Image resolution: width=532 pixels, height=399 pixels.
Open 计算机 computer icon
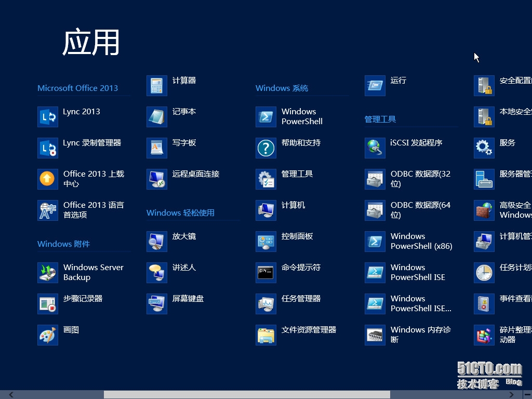point(266,210)
